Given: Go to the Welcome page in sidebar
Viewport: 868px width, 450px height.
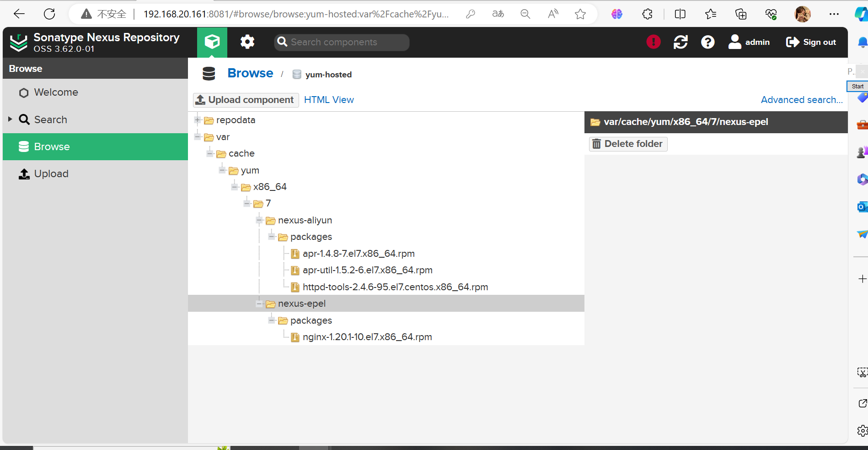Looking at the screenshot, I should 95,92.
